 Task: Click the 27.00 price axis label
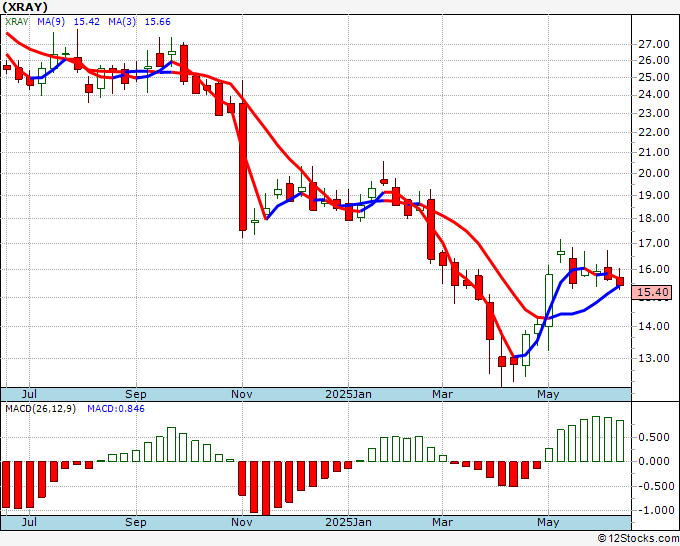tap(654, 44)
